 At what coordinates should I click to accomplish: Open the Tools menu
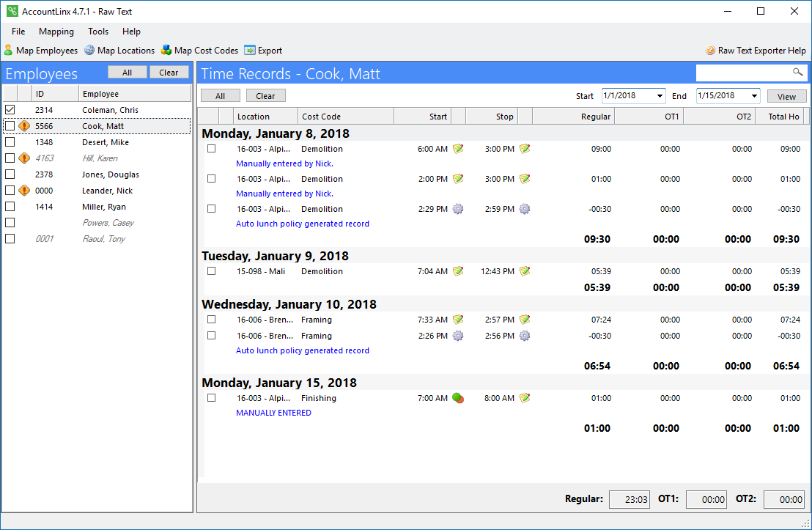click(98, 32)
